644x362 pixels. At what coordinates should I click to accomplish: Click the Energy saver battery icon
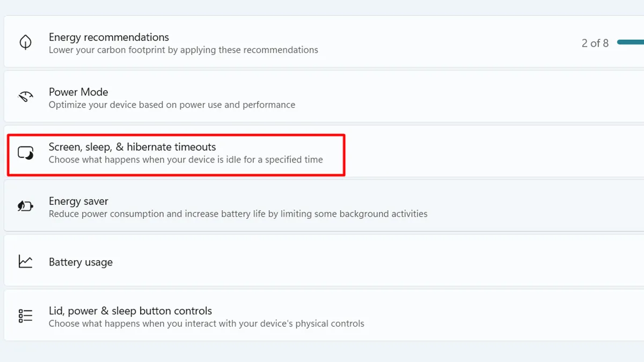point(25,206)
